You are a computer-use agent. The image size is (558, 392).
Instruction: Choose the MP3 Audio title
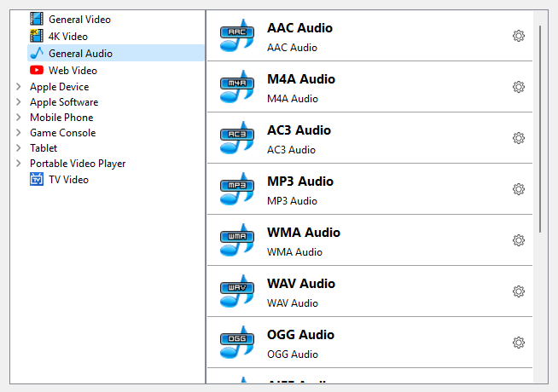300,182
